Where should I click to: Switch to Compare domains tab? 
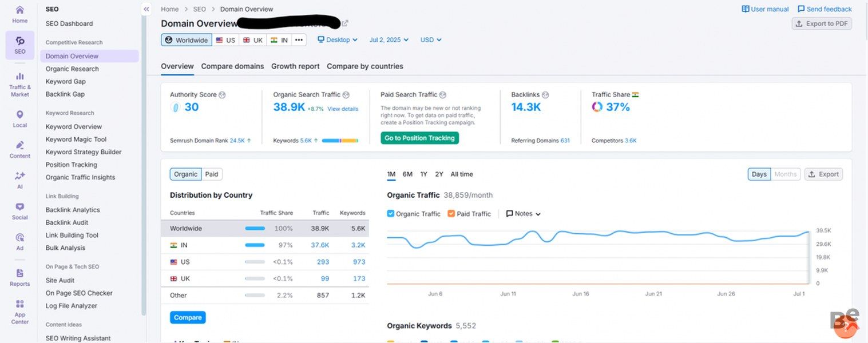[232, 66]
